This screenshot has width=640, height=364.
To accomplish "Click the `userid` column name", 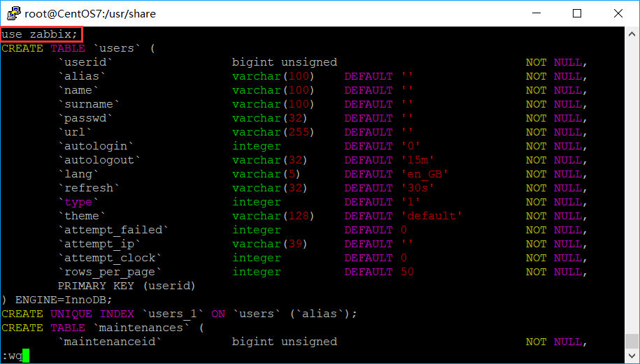I will [x=85, y=62].
